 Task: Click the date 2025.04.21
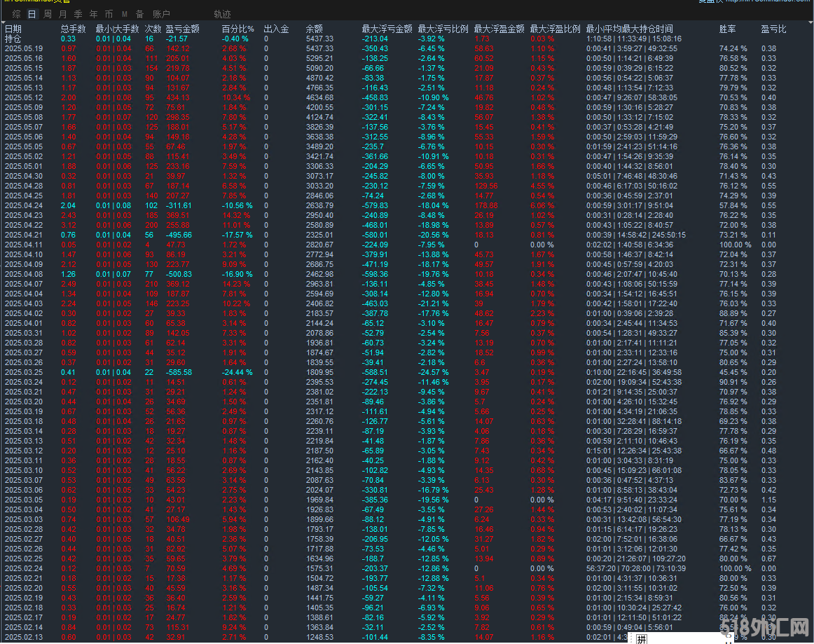point(24,235)
